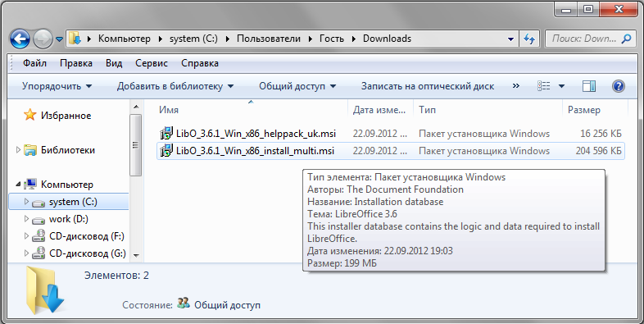Open the address bar history dropdown
The width and height of the screenshot is (644, 324).
coord(510,39)
